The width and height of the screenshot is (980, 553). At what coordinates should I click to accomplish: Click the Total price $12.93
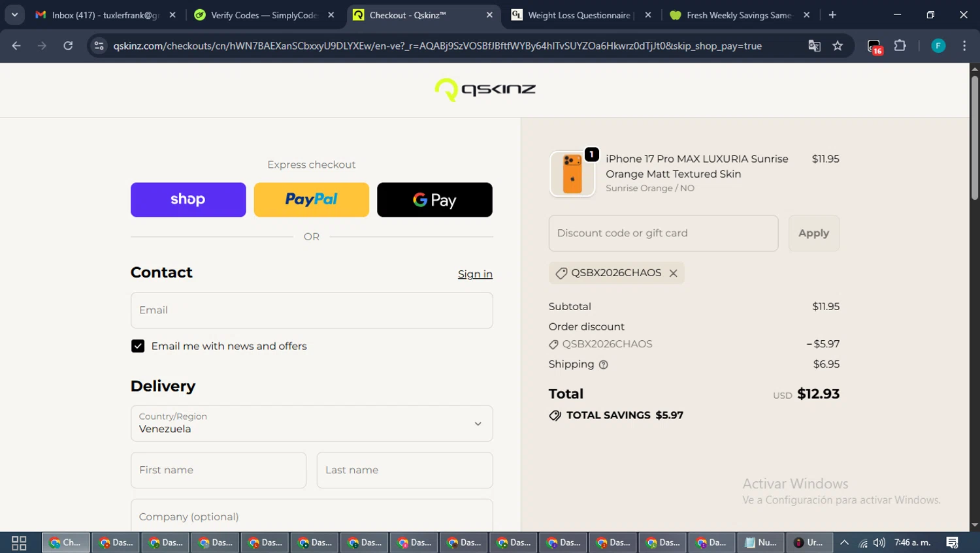tap(818, 394)
